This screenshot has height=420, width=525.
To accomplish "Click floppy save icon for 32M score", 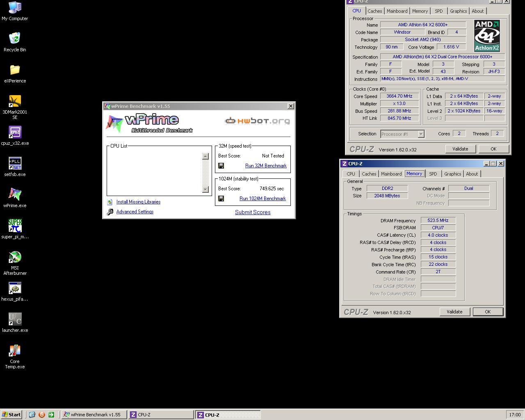I will click(221, 166).
